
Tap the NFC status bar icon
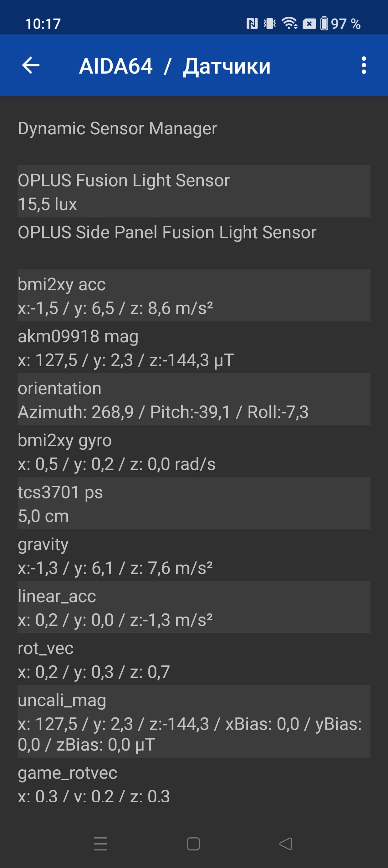click(x=252, y=23)
